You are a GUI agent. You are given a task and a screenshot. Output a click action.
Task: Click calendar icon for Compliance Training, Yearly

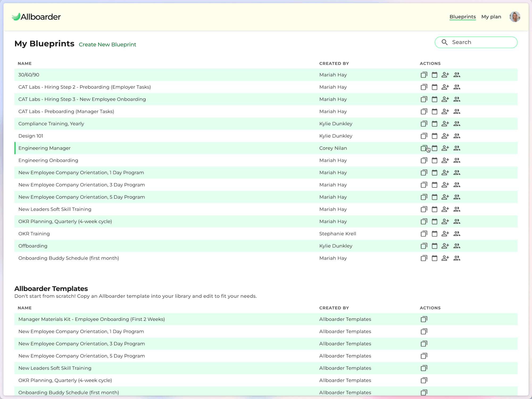click(434, 124)
